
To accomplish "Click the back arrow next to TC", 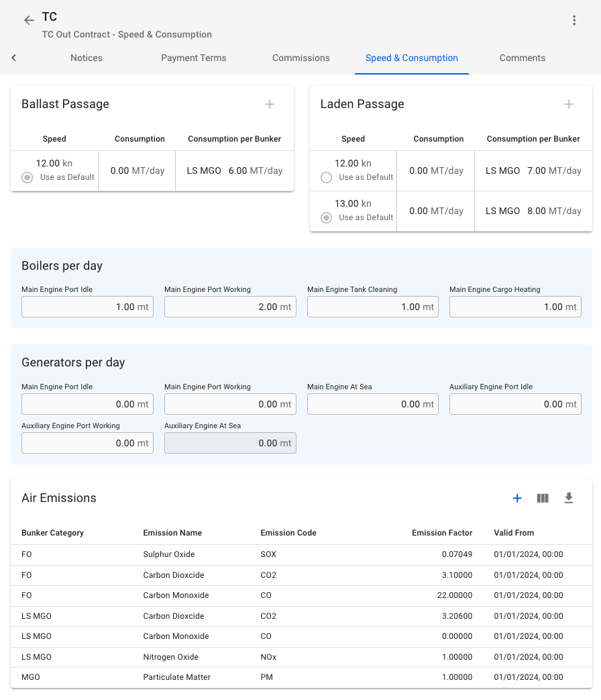I will click(29, 21).
